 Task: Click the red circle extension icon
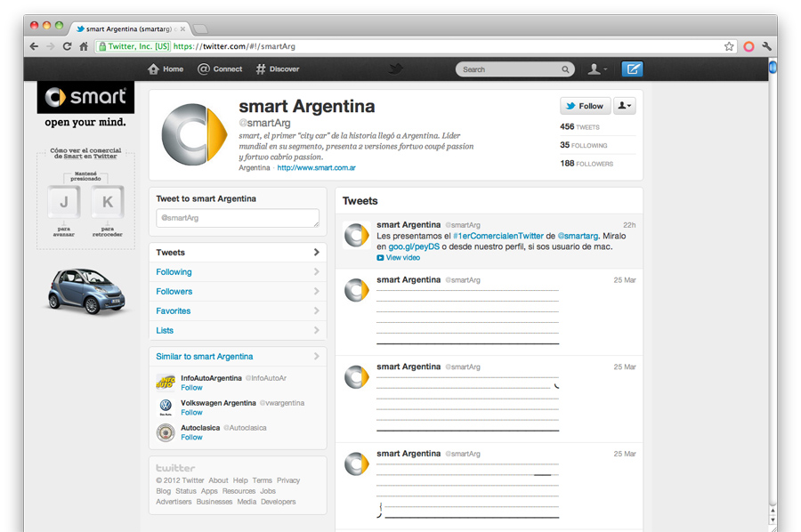[x=748, y=46]
